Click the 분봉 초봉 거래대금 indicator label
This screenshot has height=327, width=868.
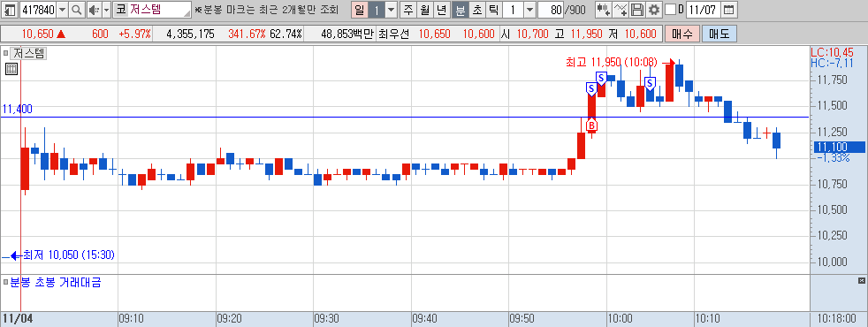tap(56, 283)
